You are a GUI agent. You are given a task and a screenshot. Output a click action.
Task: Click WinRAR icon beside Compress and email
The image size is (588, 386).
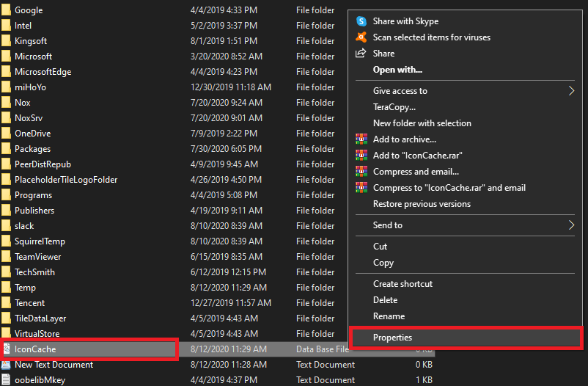click(361, 172)
